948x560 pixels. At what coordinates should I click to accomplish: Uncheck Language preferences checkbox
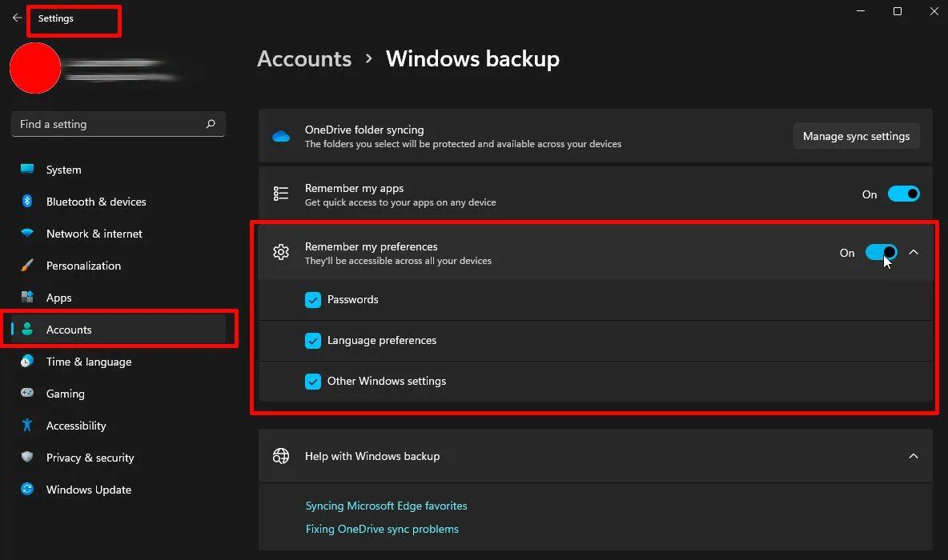coord(313,341)
